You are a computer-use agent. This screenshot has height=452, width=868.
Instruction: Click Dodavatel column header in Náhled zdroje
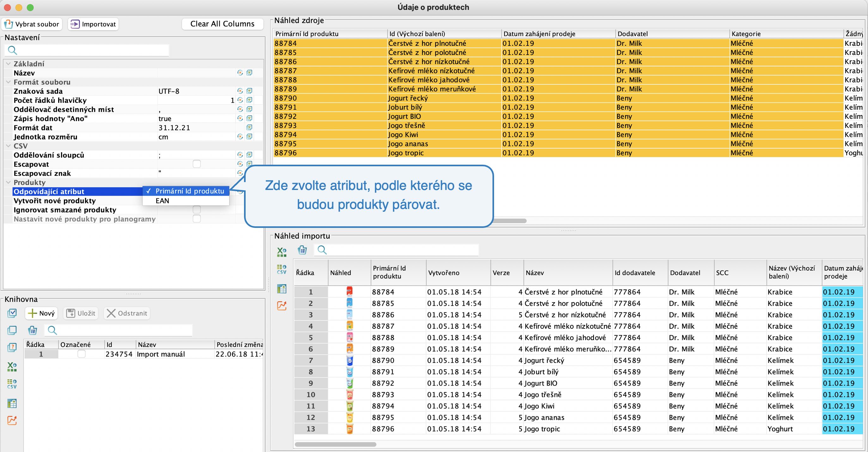pyautogui.click(x=672, y=34)
